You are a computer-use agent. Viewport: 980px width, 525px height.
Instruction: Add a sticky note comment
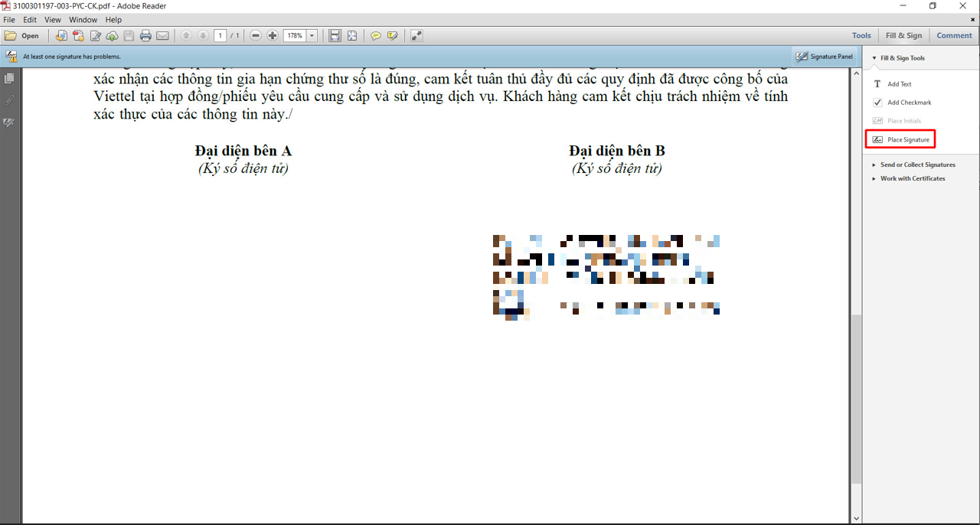click(x=376, y=36)
